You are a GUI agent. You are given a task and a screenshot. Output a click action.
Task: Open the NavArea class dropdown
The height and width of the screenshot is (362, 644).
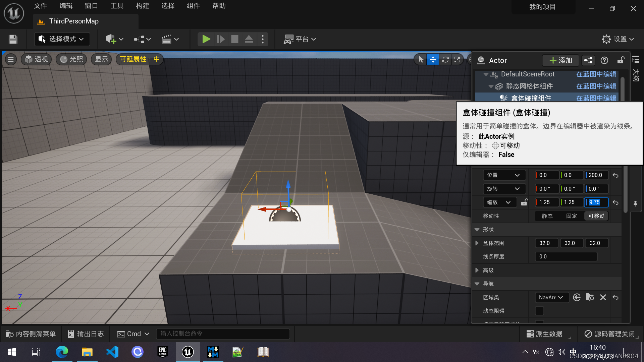pyautogui.click(x=552, y=298)
